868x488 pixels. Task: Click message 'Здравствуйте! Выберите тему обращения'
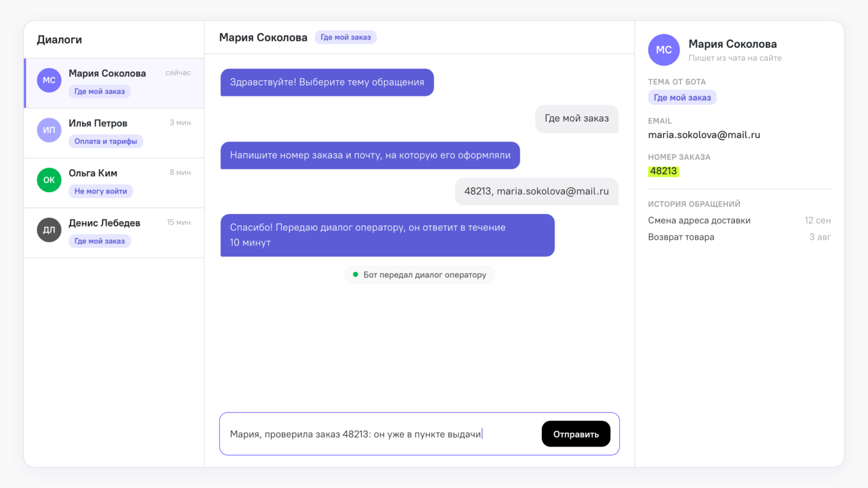pos(327,82)
